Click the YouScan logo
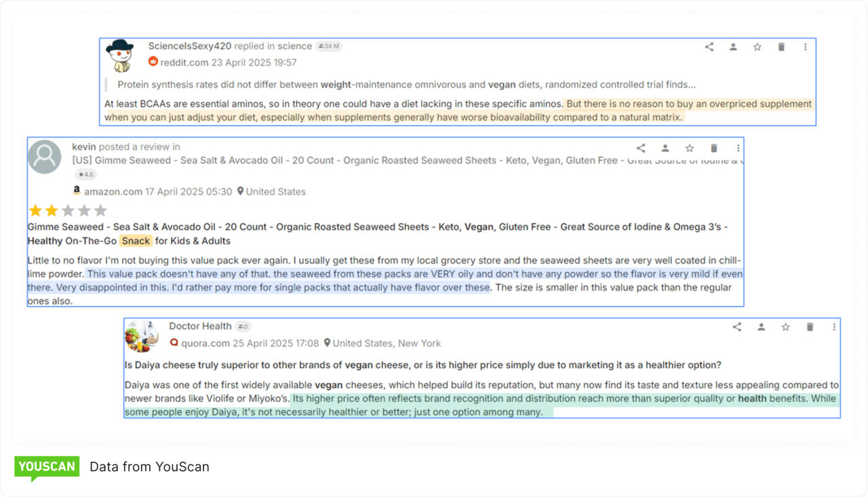The height and width of the screenshot is (497, 868). click(x=47, y=466)
